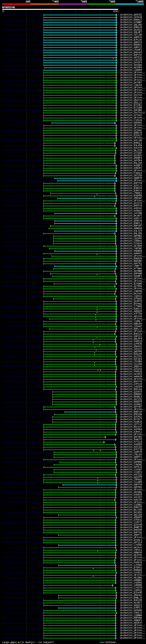The width and height of the screenshot is (146, 644).
Task: Select hit label UniRef100_A5KBF4
Action: coord(131,158)
